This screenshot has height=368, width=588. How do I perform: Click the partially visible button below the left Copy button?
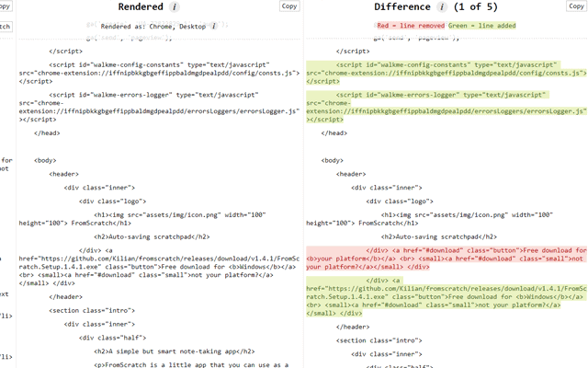(6, 27)
